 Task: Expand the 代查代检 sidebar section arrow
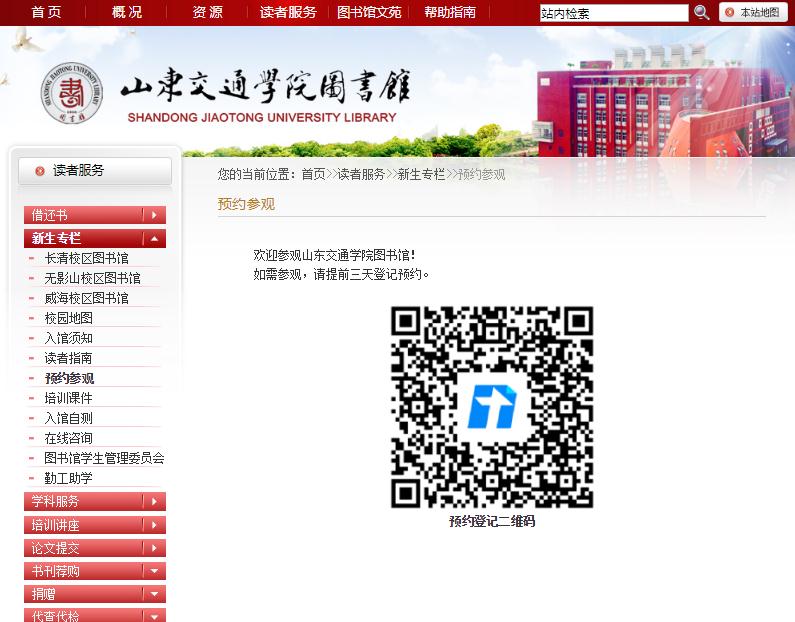pos(154,616)
